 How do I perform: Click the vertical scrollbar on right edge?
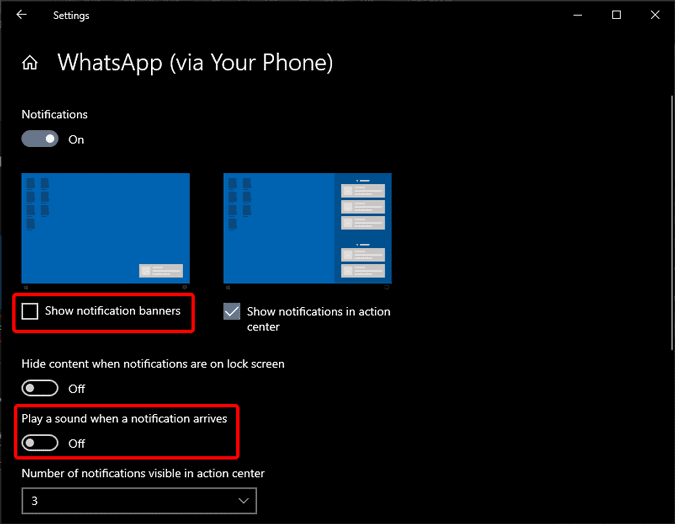[672, 223]
